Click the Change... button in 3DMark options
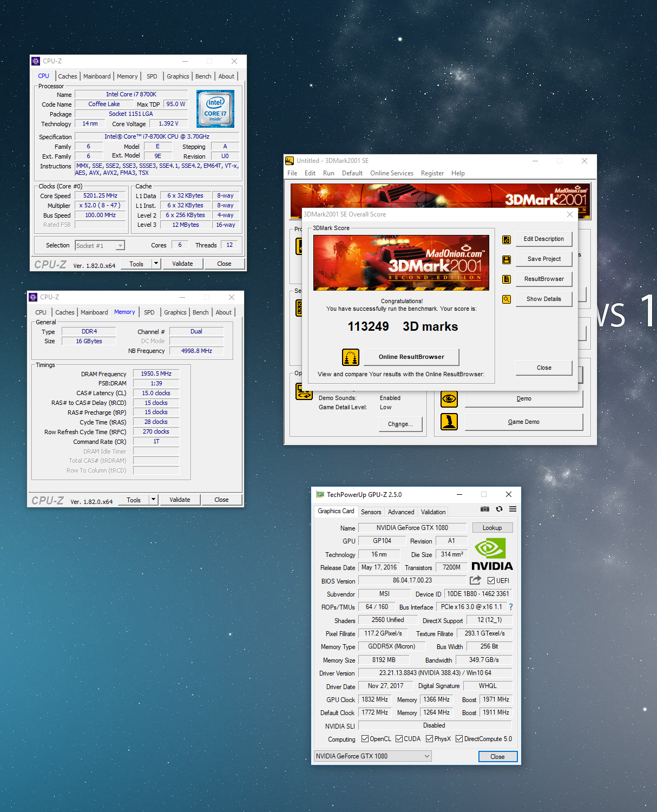The image size is (657, 812). click(x=400, y=424)
